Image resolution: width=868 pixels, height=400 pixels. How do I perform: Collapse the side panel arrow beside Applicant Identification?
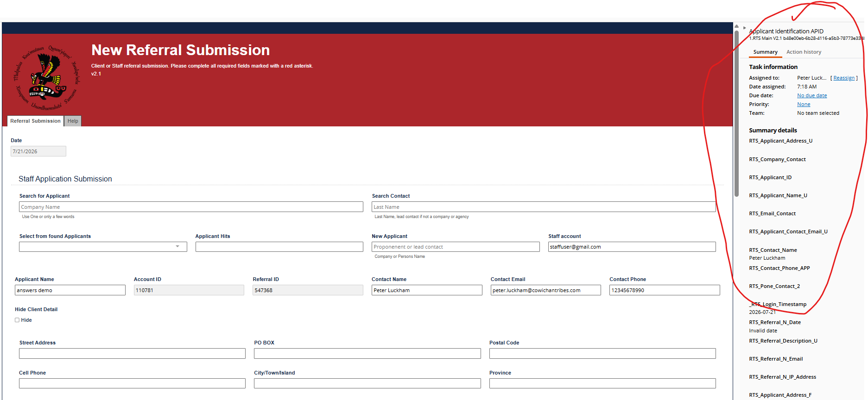744,28
